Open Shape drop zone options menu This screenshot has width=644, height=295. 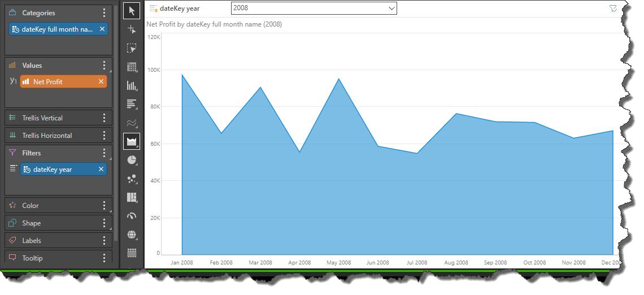(105, 223)
